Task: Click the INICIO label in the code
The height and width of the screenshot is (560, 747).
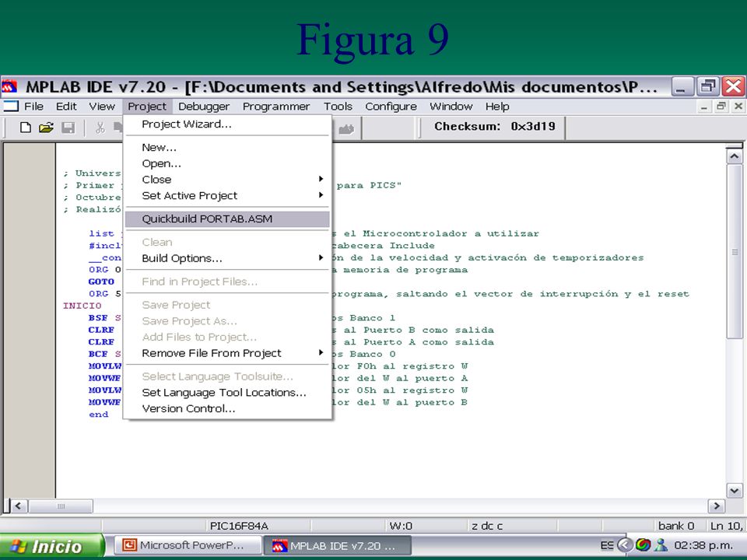Action: (82, 306)
